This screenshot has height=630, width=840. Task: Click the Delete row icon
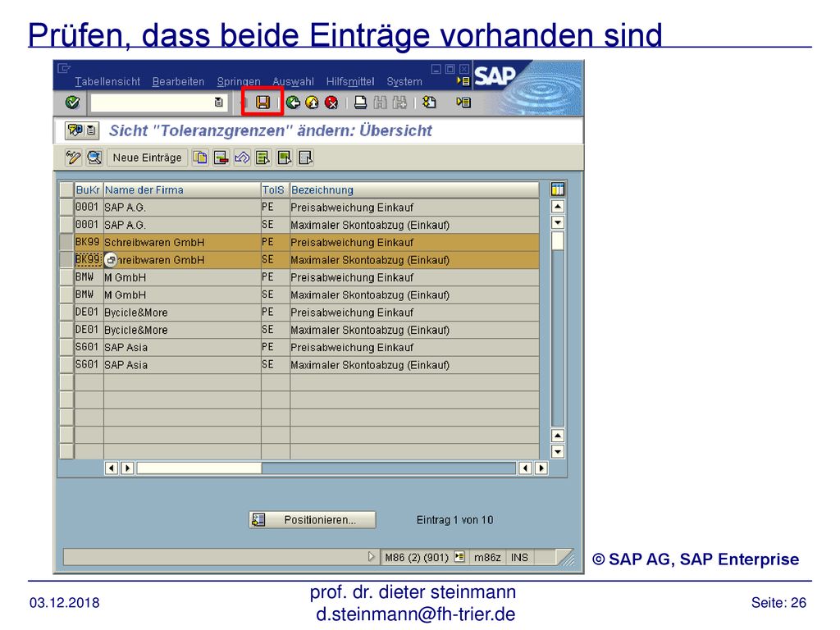pos(221,157)
